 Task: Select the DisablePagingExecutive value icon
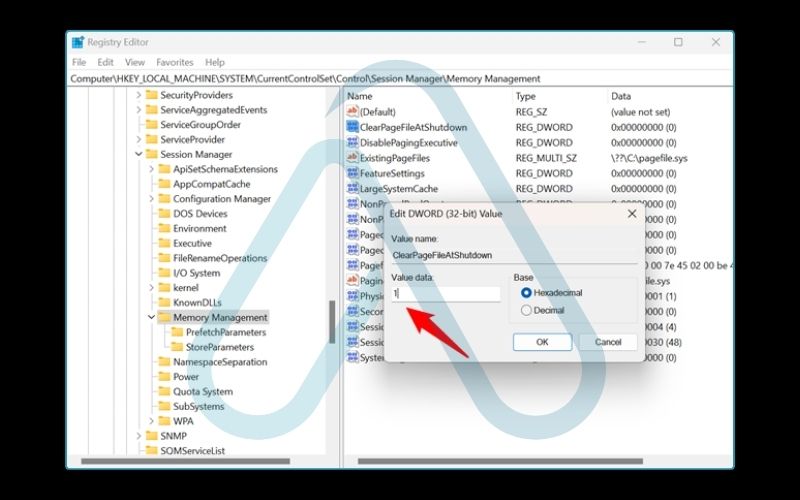tap(352, 143)
